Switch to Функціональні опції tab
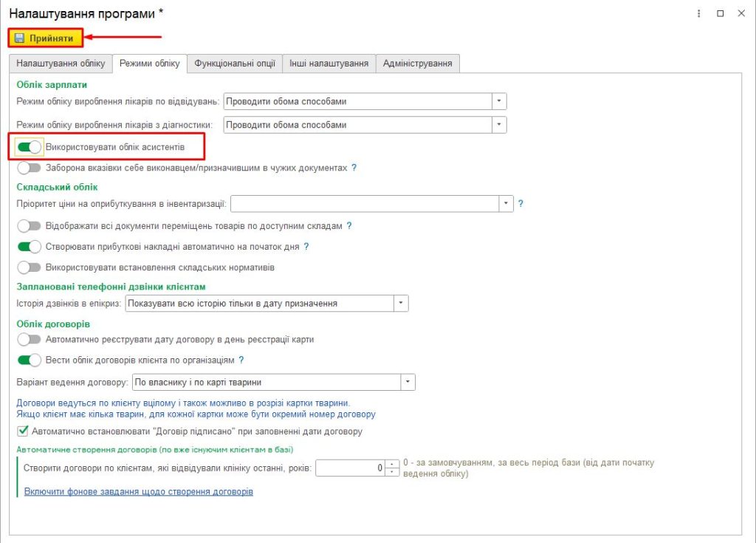 [235, 64]
